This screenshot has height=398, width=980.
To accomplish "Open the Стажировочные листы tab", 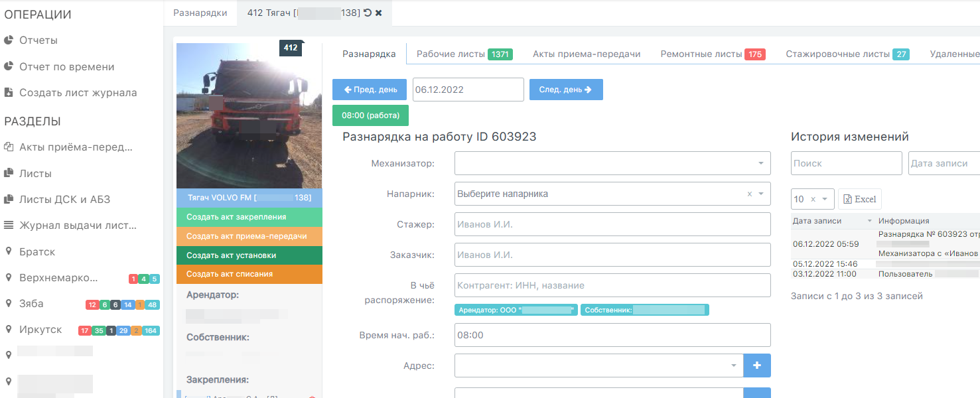I will [847, 54].
